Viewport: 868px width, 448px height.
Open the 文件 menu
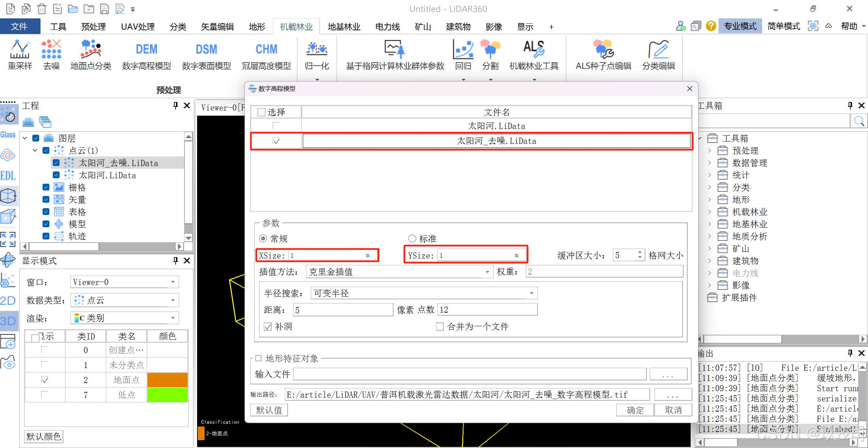(x=19, y=27)
